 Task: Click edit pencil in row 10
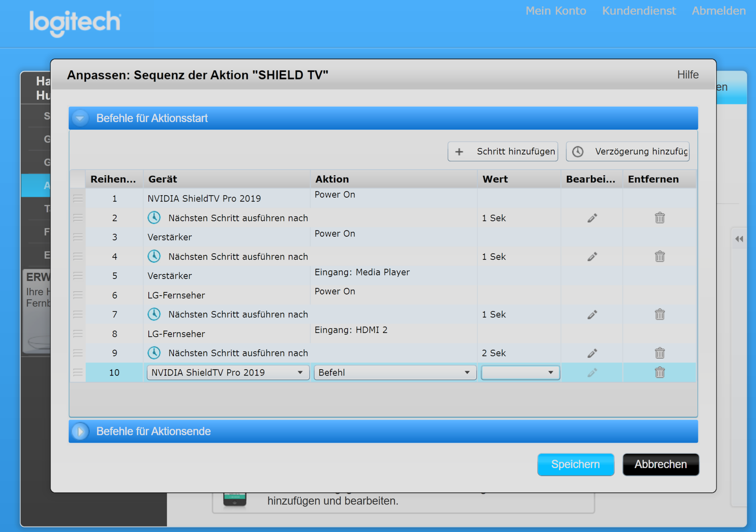click(x=592, y=372)
